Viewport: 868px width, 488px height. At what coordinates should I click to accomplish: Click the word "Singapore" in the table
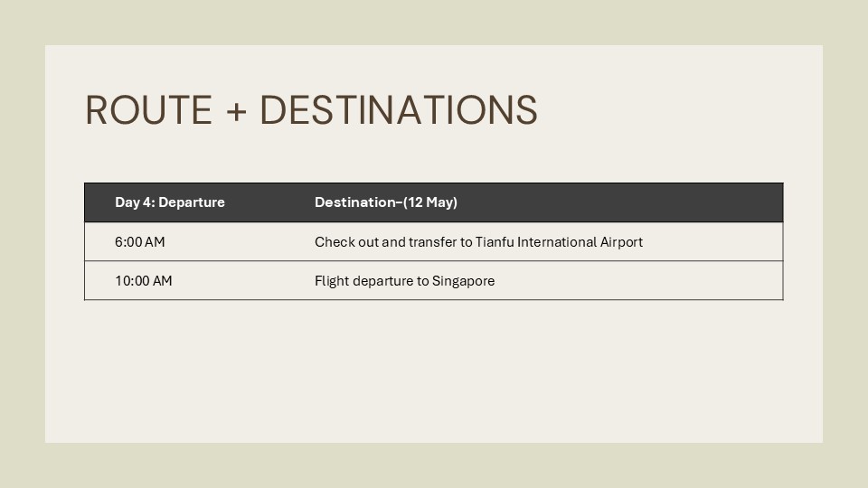(x=463, y=281)
